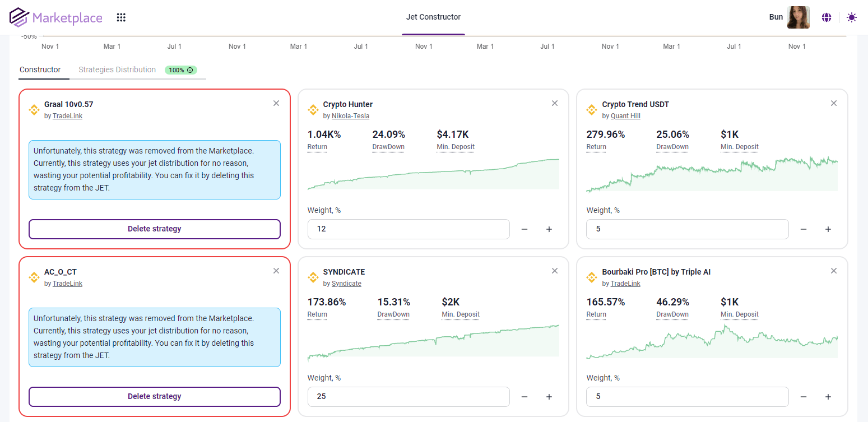The image size is (868, 422).
Task: Click the Bourbaki Pro exchange icon
Action: pos(592,277)
